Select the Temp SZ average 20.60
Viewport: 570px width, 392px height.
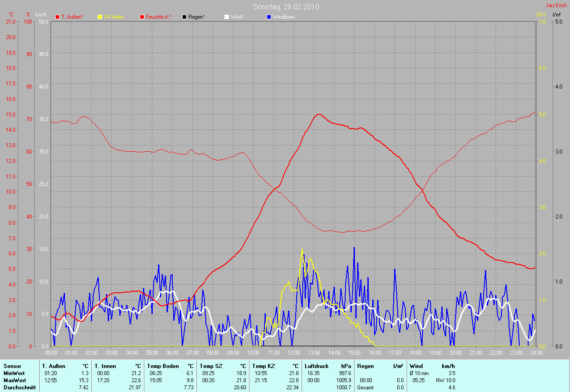click(x=239, y=388)
